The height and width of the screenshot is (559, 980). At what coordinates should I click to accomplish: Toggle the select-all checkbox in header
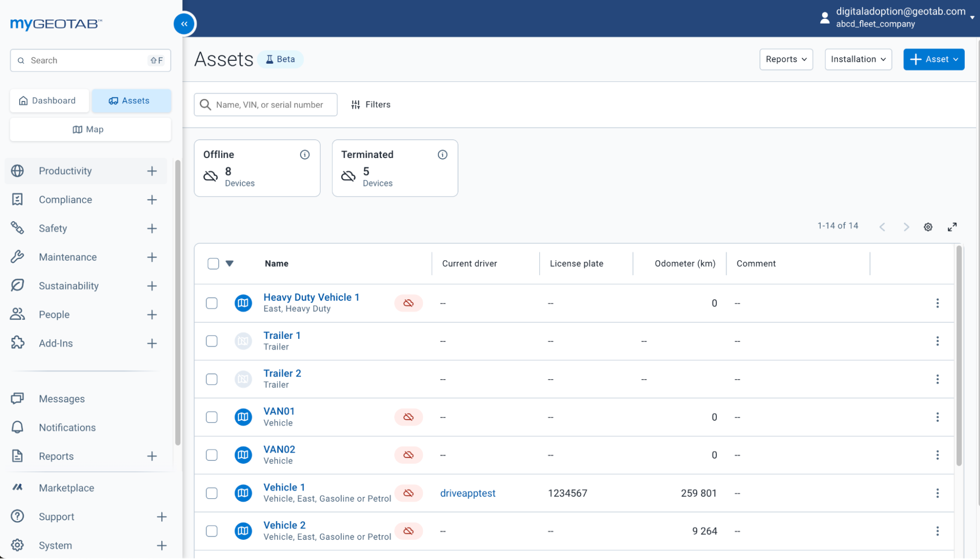[x=212, y=263]
